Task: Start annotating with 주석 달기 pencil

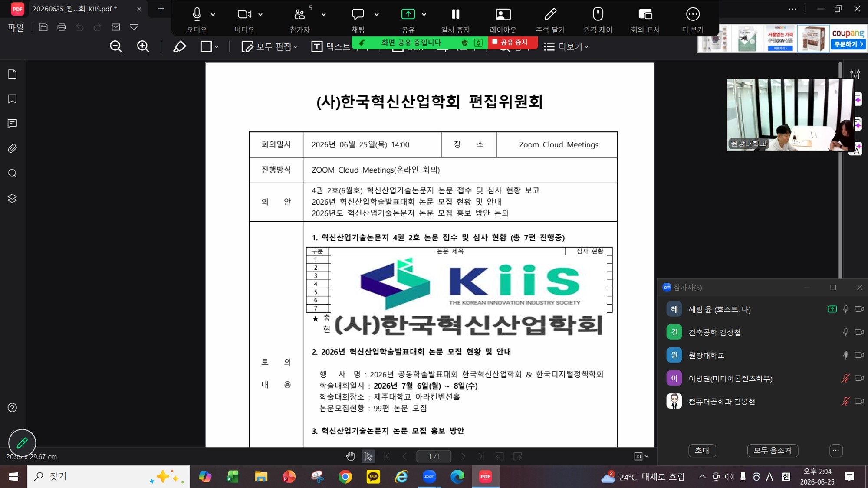Action: pos(550,20)
